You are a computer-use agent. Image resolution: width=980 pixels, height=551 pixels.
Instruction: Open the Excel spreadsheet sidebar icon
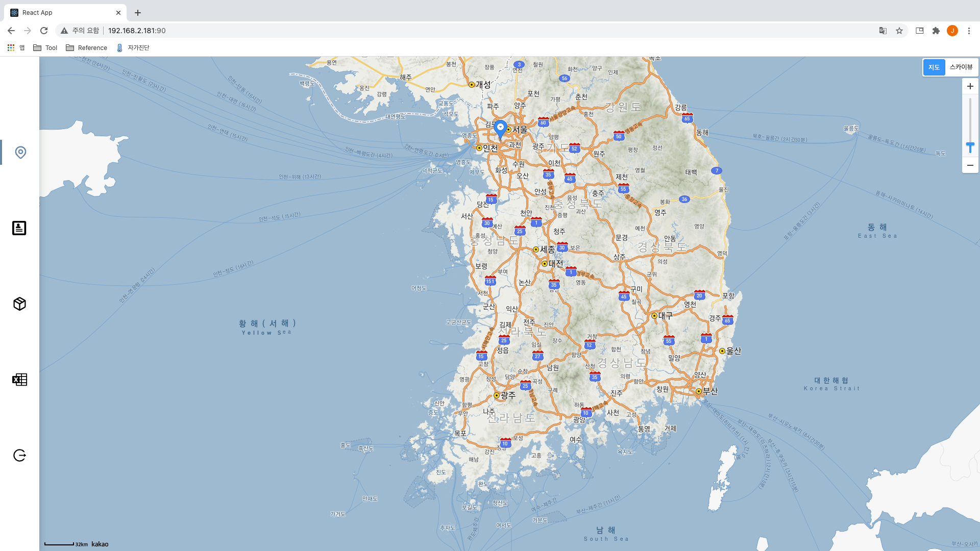point(19,380)
